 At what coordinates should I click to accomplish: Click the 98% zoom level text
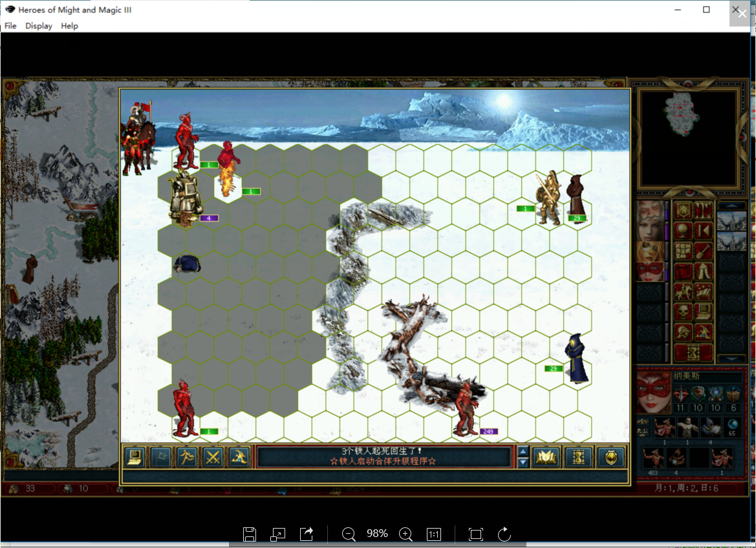click(377, 534)
